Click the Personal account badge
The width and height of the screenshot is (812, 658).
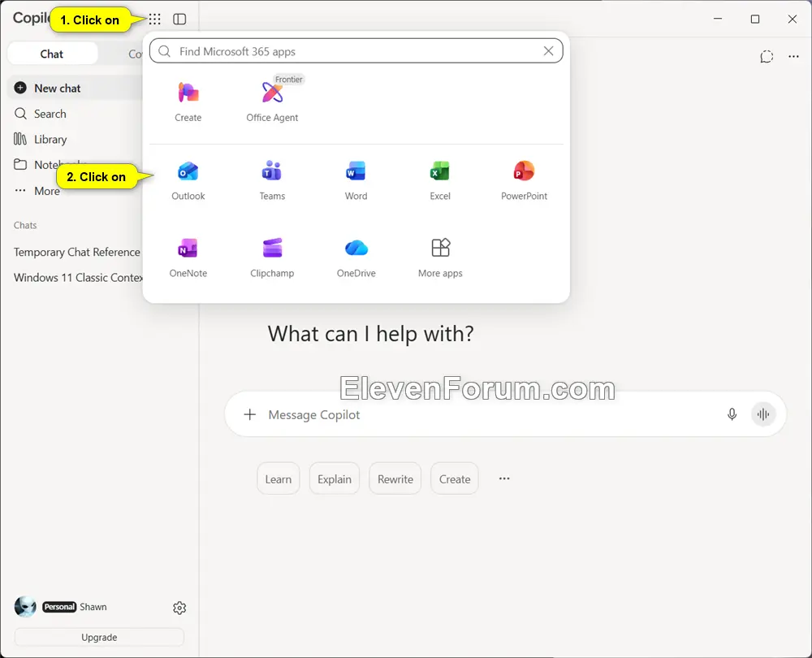tap(59, 607)
